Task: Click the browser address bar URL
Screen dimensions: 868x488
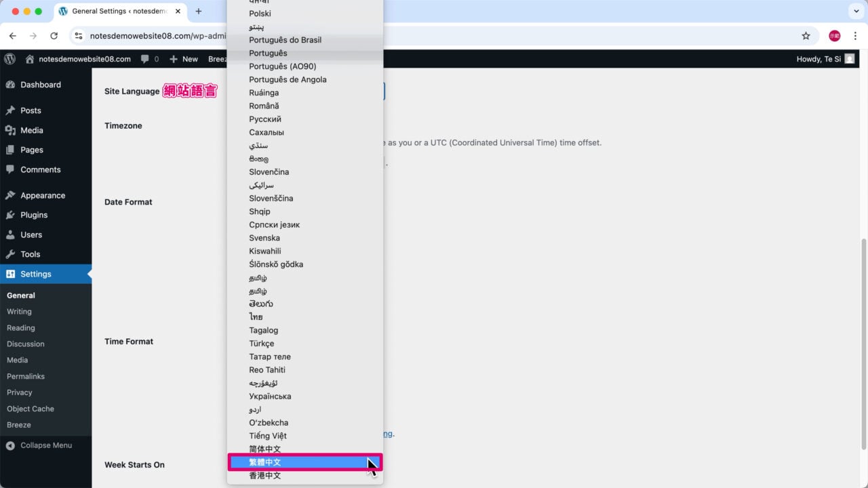Action: pyautogui.click(x=156, y=36)
